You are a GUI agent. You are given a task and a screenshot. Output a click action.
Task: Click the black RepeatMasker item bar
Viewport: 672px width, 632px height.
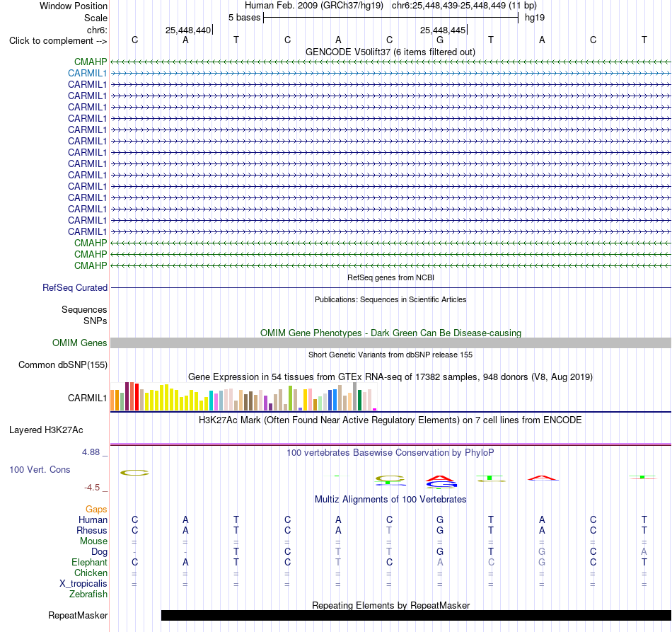pos(416,615)
